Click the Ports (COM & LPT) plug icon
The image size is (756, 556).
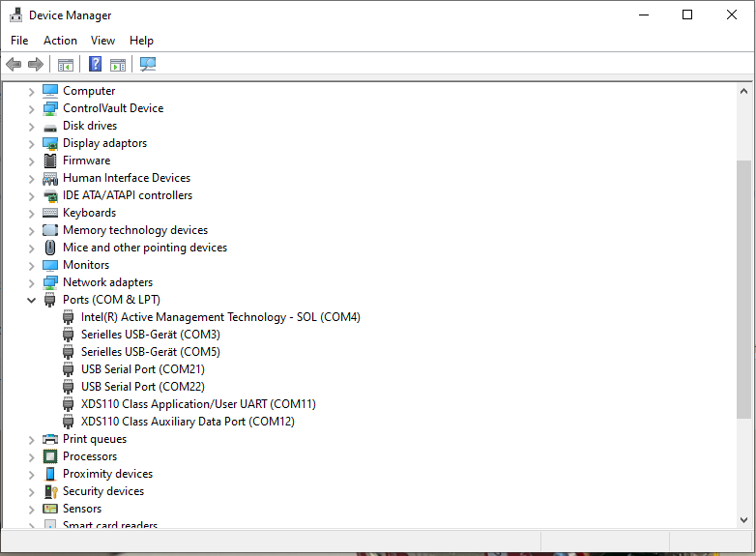click(49, 300)
